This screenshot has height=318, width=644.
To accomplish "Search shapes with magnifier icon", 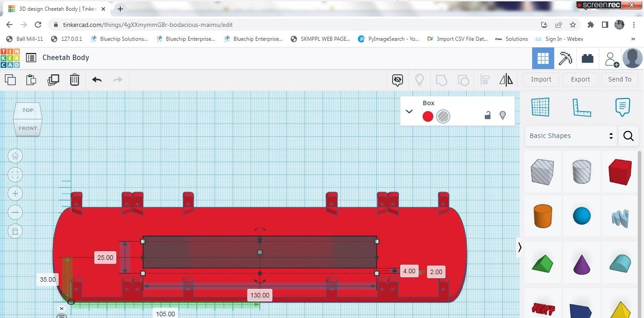I will [x=628, y=136].
